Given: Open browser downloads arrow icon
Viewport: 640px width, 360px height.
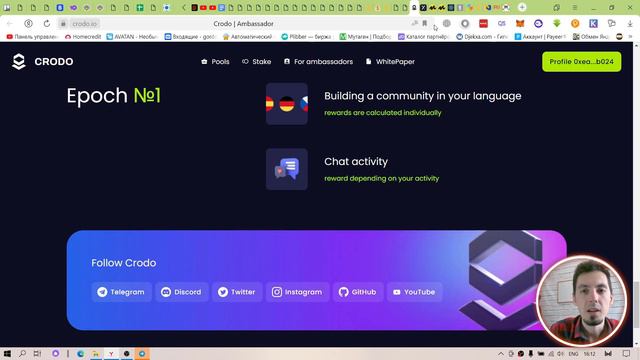Looking at the screenshot, I should (x=630, y=24).
